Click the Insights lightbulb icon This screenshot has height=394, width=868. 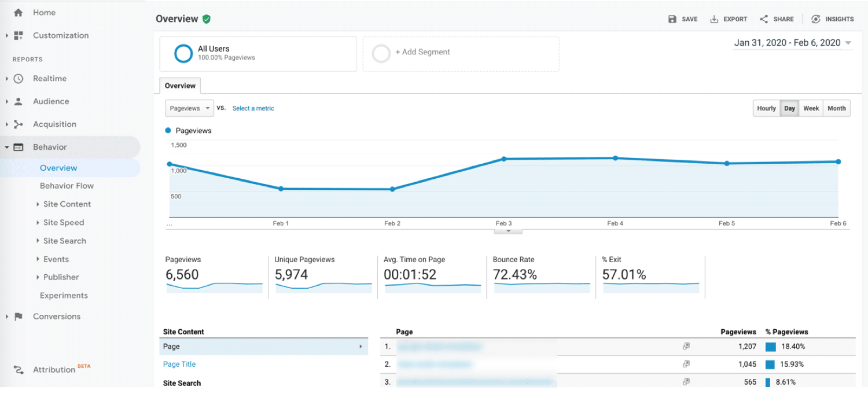click(x=816, y=19)
